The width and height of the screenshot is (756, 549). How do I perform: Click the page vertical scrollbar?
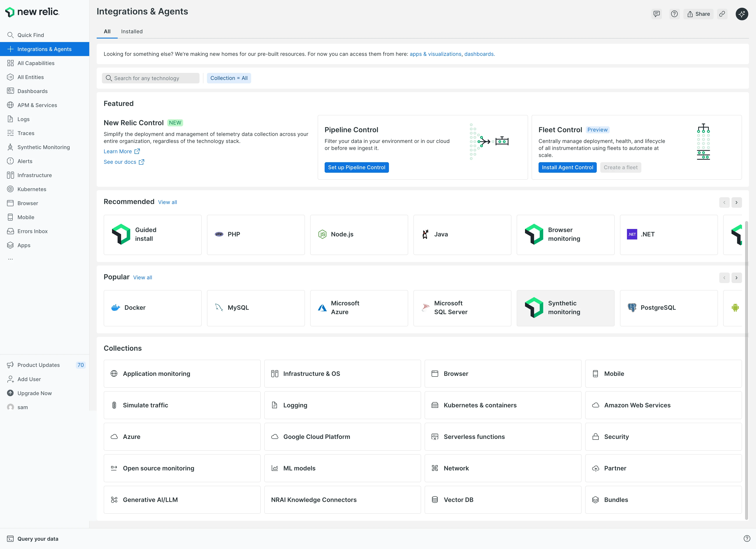point(746,370)
